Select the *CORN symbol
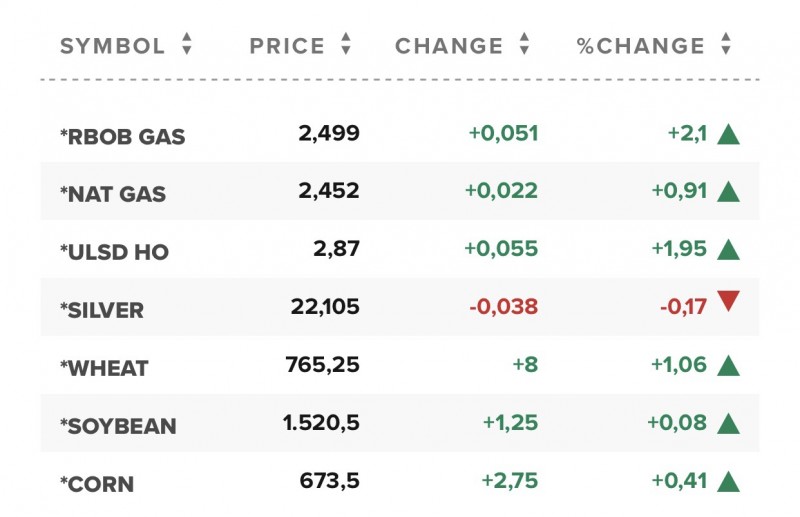 click(x=97, y=484)
